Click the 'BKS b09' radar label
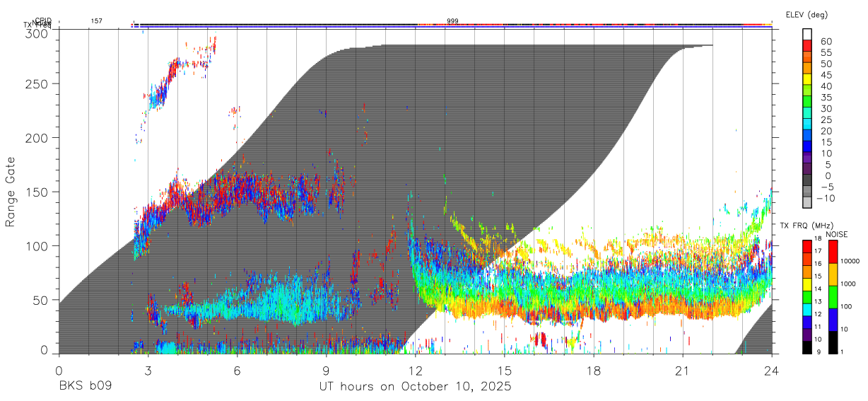The width and height of the screenshot is (868, 401). tap(85, 387)
